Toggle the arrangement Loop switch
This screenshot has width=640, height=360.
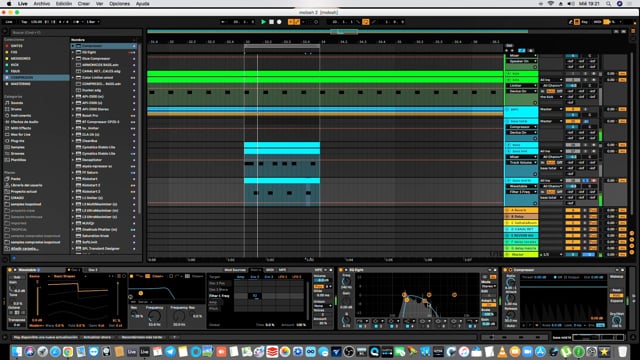[x=365, y=22]
